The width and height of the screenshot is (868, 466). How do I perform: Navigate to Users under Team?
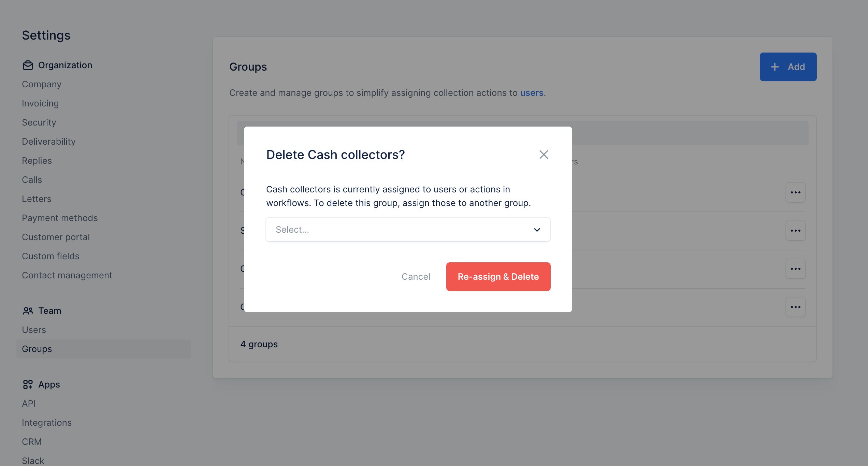(x=34, y=330)
